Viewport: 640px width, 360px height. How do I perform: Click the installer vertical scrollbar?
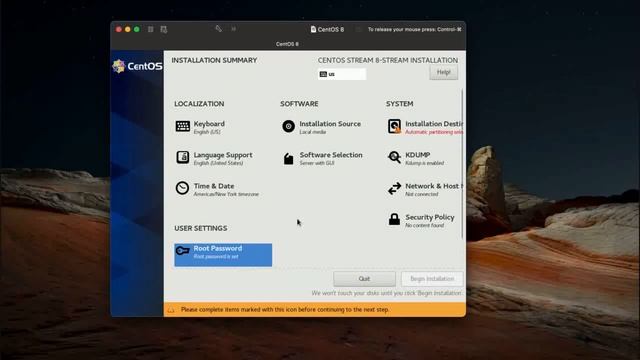coord(462,164)
